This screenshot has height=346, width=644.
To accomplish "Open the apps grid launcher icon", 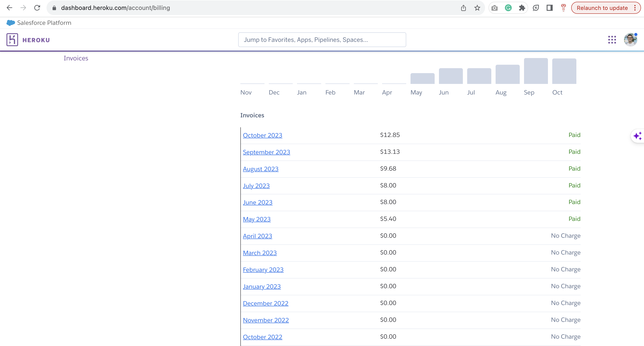I will click(x=612, y=39).
